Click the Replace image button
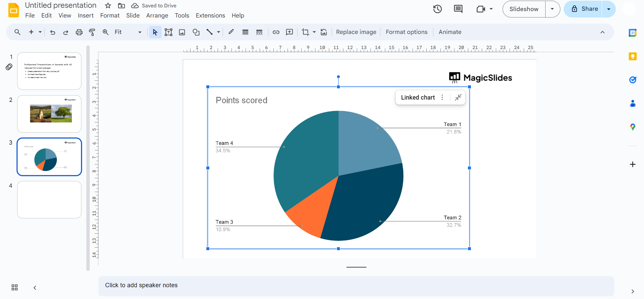The height and width of the screenshot is (299, 644). tap(356, 32)
